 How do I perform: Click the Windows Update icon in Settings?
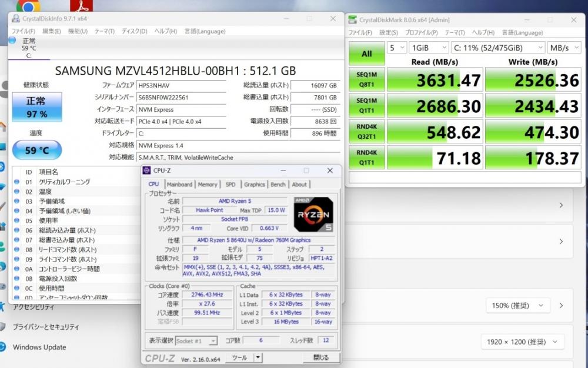pyautogui.click(x=2, y=347)
